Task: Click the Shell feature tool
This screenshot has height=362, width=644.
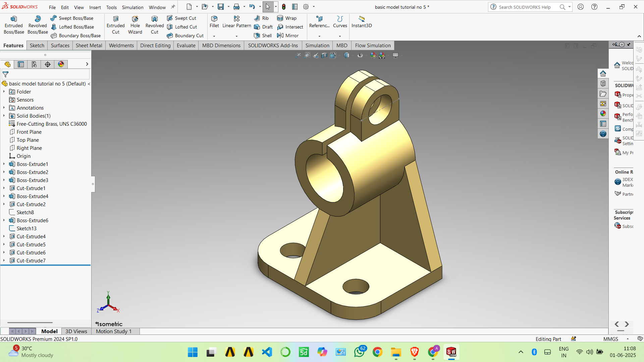Action: [x=263, y=36]
